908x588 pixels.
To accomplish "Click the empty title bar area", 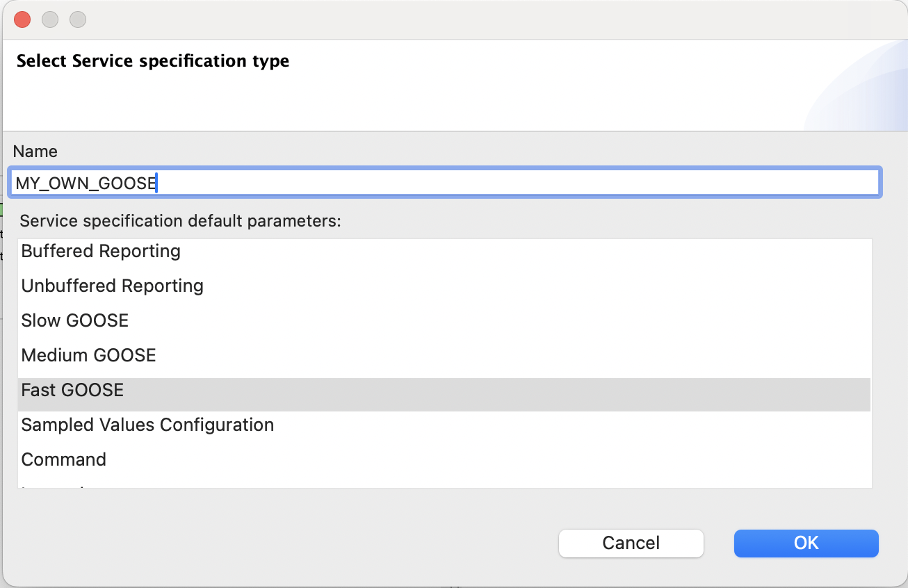I will pos(452,19).
